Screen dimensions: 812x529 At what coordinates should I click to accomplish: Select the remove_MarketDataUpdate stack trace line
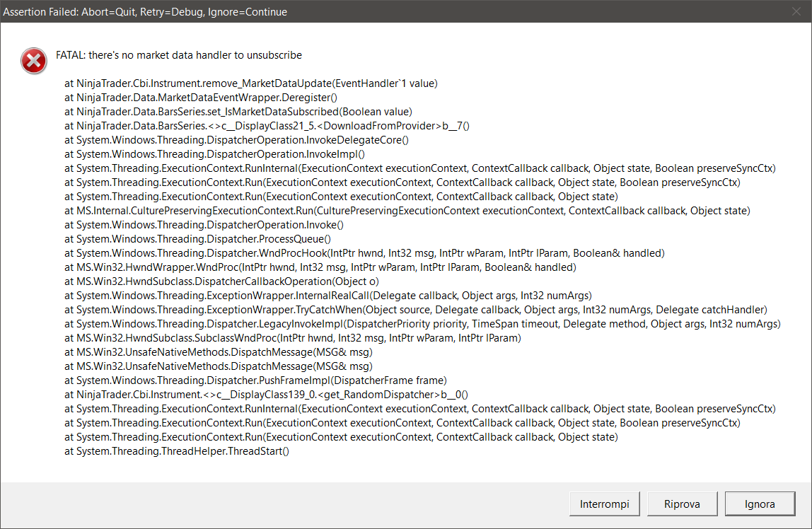click(x=251, y=83)
